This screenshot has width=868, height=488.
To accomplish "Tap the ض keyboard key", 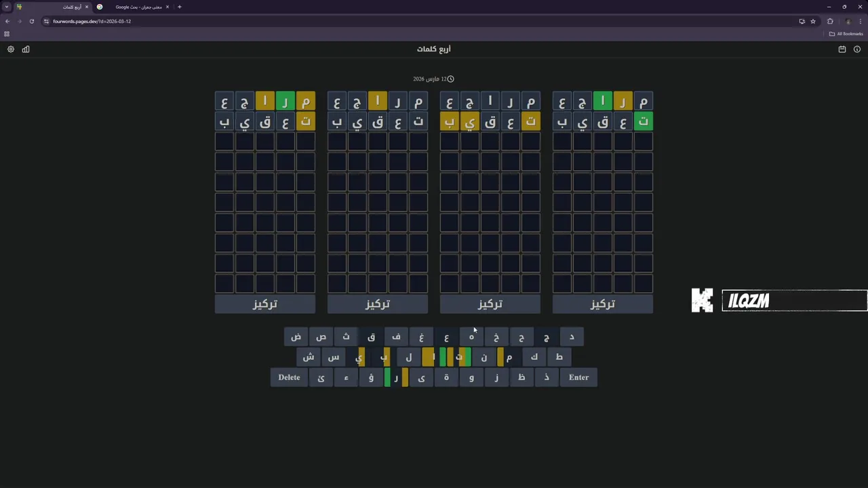I will coord(296,337).
